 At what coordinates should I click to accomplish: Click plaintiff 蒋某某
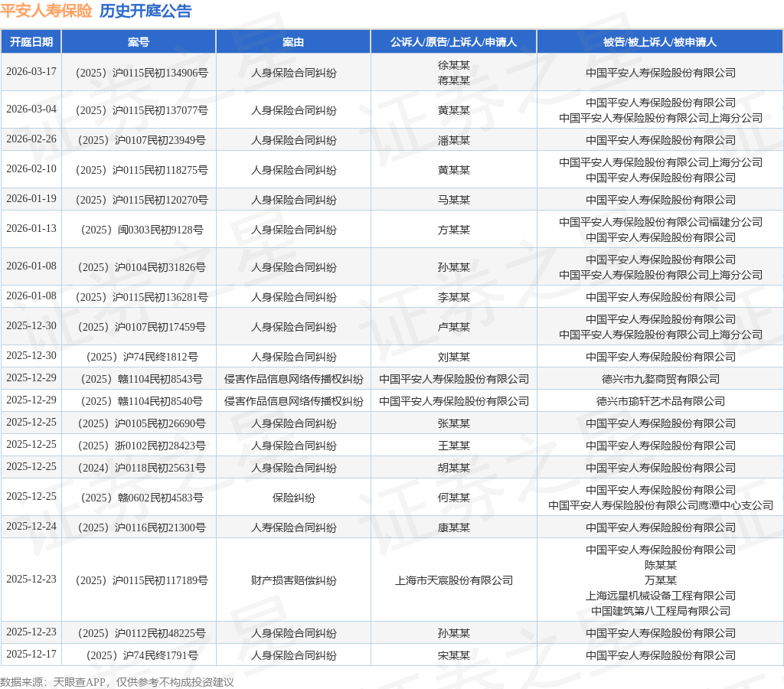[453, 80]
